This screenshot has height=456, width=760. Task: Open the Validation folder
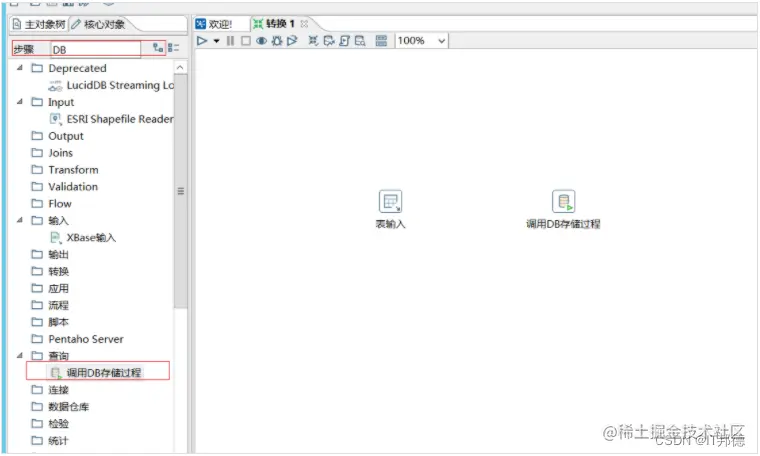(x=64, y=187)
